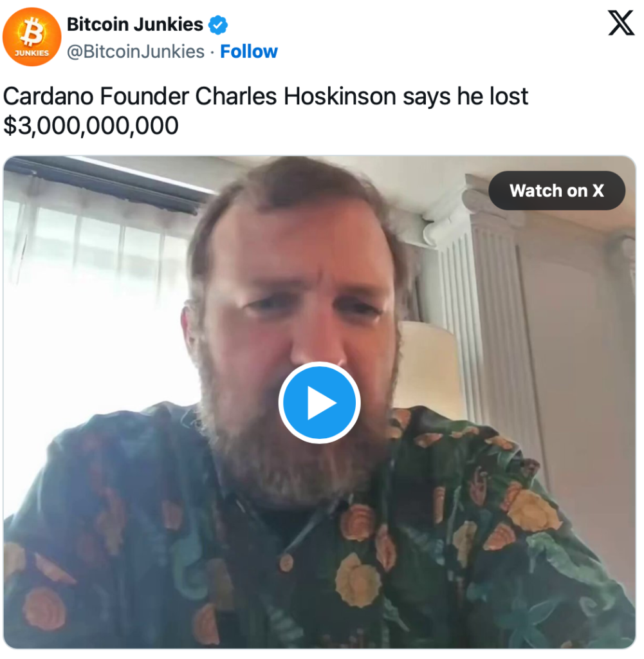Click the $3,000,000,000 text in tweet
Viewport: 644px width, 659px height.
coord(91,125)
